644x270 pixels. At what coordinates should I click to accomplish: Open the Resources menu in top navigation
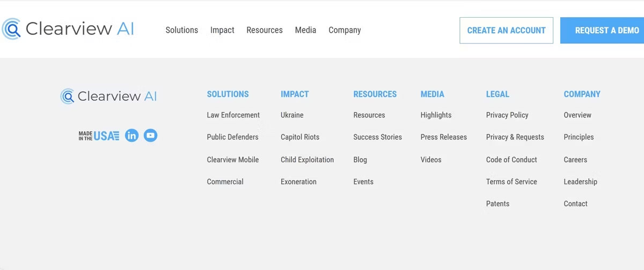pyautogui.click(x=265, y=30)
